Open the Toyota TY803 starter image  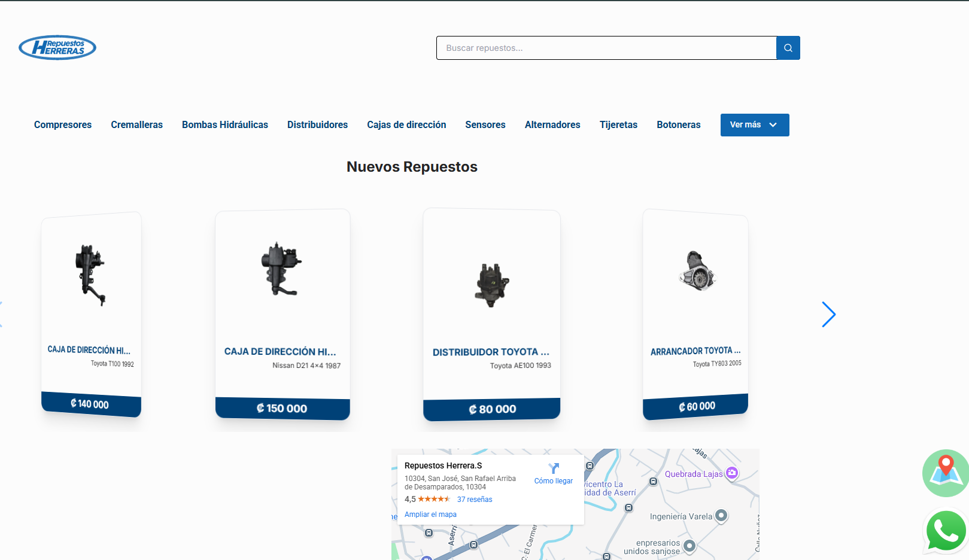click(x=697, y=271)
